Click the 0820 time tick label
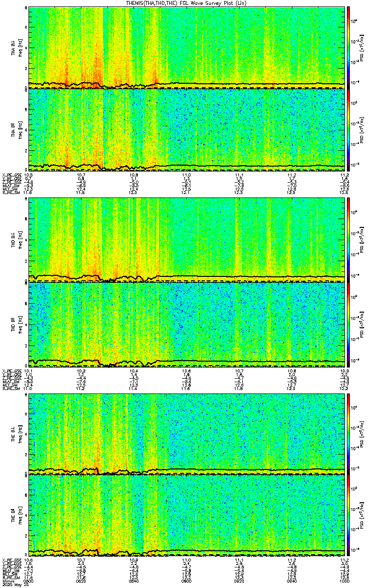Screen dimensions: 368x588 [81, 581]
